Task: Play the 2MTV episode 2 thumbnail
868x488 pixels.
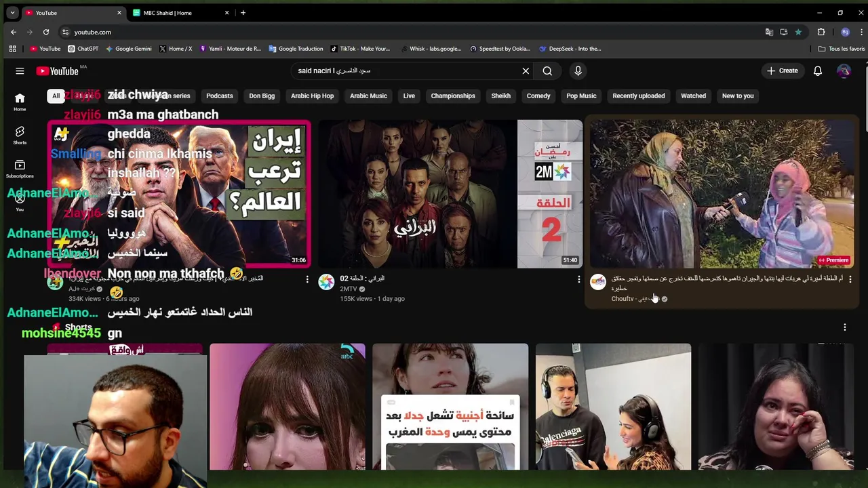Action: pyautogui.click(x=450, y=194)
